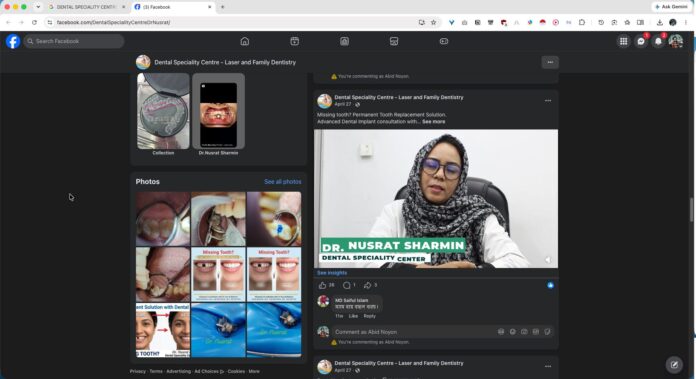Open page options three-dot button in header
Screen dimensions: 696x379
click(x=550, y=62)
